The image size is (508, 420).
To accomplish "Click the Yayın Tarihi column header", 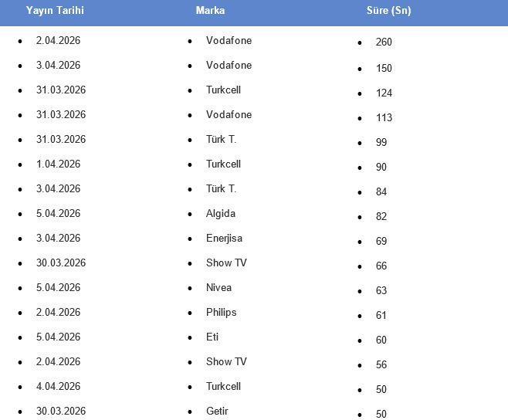I will click(x=55, y=11).
